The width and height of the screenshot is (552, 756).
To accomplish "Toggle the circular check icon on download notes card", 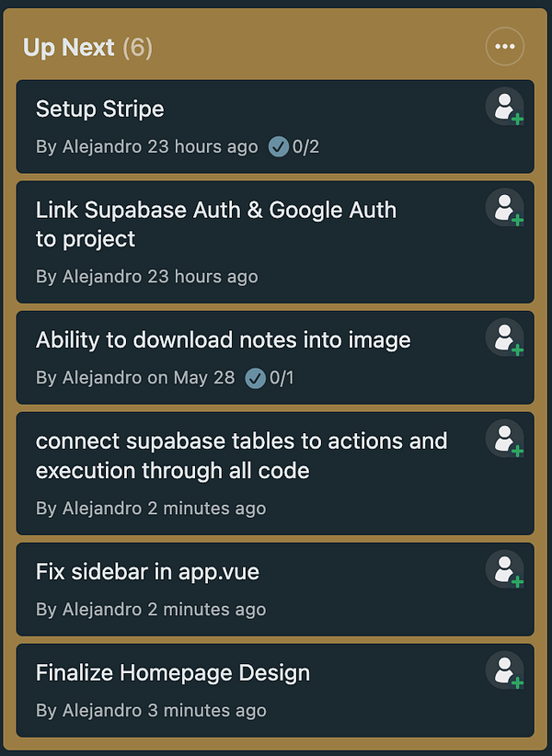I will point(256,377).
